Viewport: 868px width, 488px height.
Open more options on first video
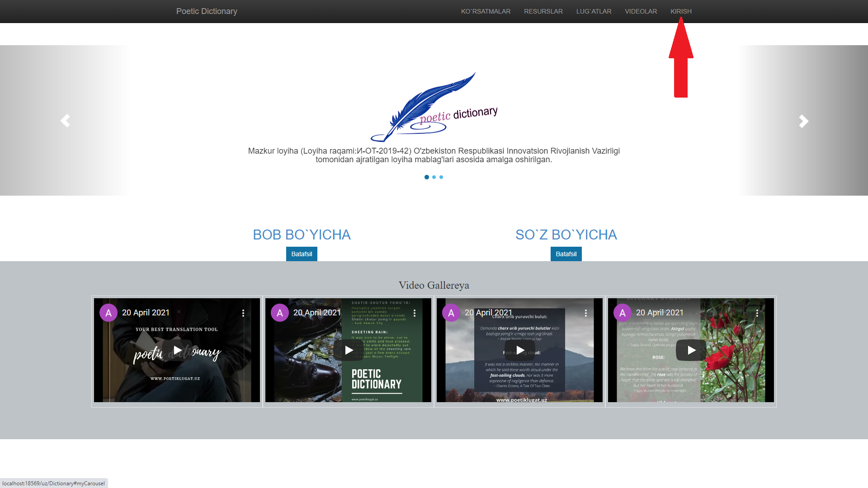(x=243, y=313)
